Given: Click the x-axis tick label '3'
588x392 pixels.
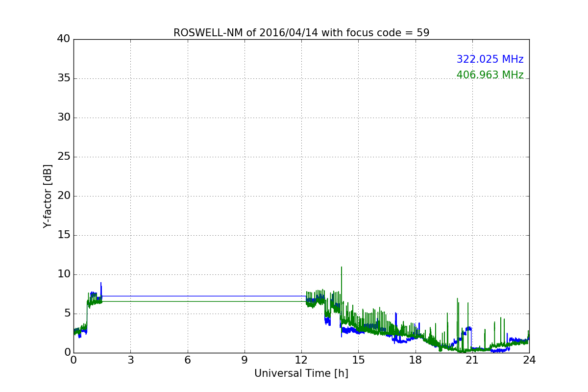Looking at the screenshot, I should tap(130, 360).
